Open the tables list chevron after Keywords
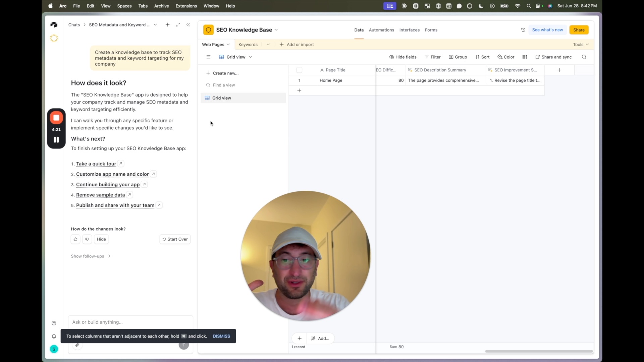The width and height of the screenshot is (644, 362). [268, 45]
